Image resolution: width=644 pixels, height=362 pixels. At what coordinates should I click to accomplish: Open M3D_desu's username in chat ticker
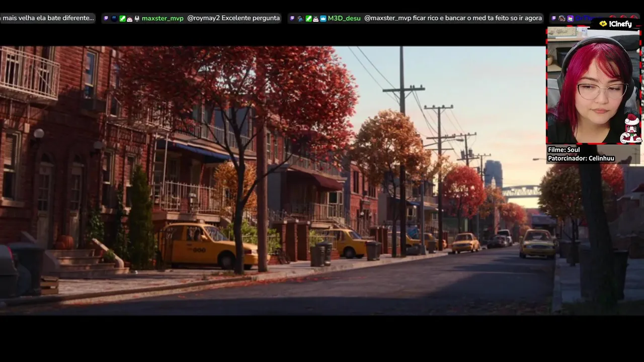tap(344, 18)
